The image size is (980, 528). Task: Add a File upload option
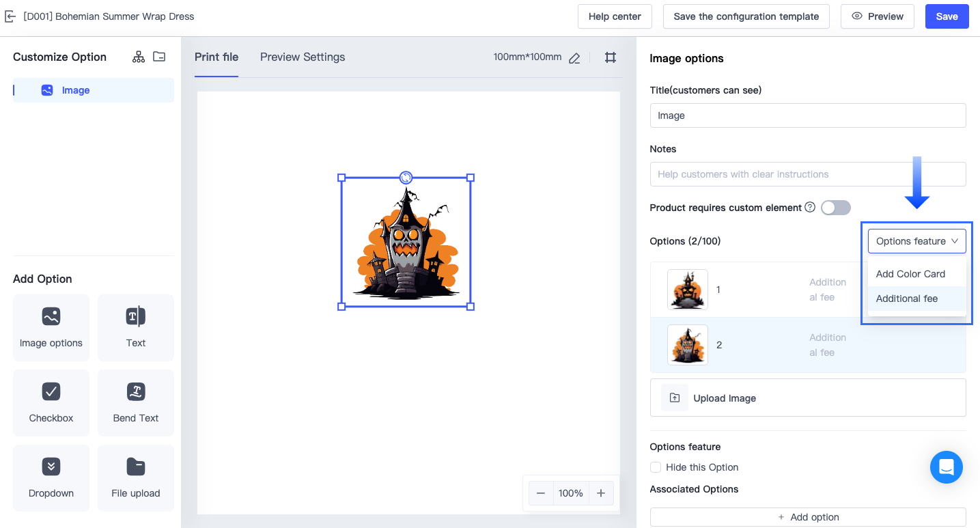tap(135, 478)
